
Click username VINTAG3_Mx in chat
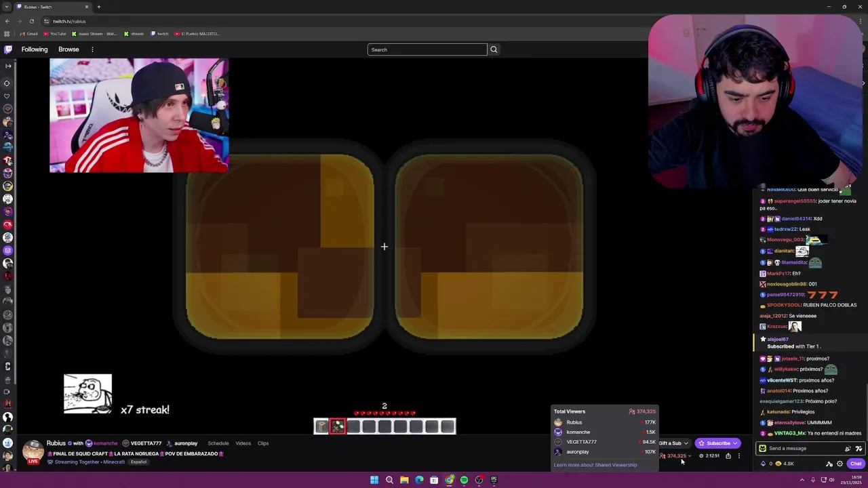789,433
